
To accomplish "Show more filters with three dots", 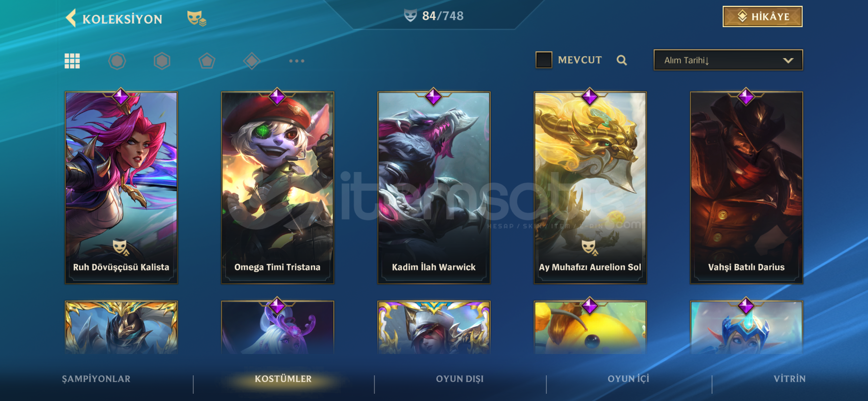I will [x=296, y=61].
